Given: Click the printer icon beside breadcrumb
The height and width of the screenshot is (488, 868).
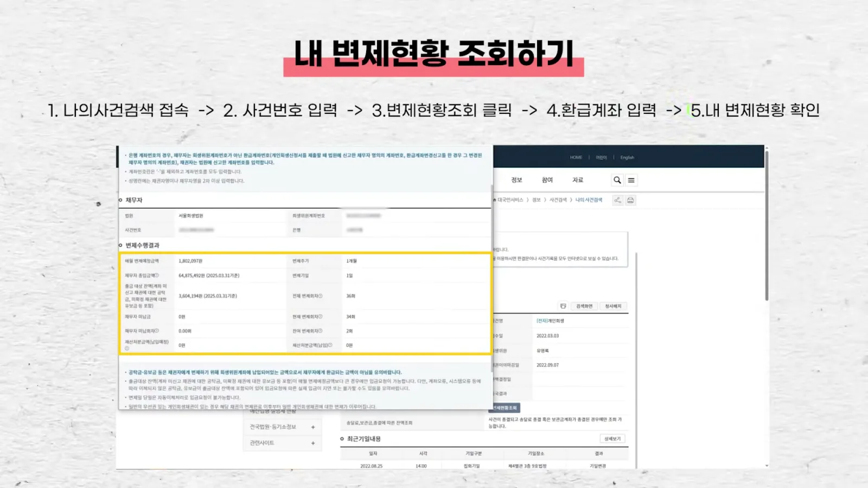Looking at the screenshot, I should 630,200.
